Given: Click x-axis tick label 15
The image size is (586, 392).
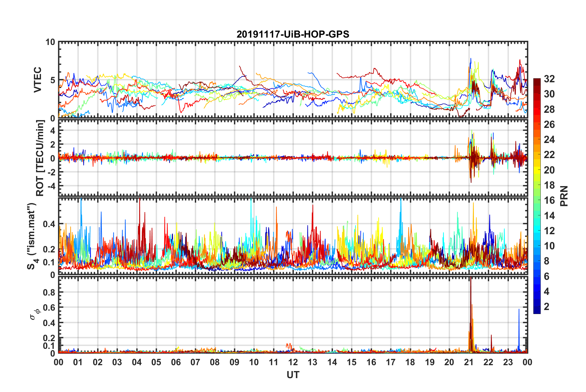Looking at the screenshot, I should (352, 362).
